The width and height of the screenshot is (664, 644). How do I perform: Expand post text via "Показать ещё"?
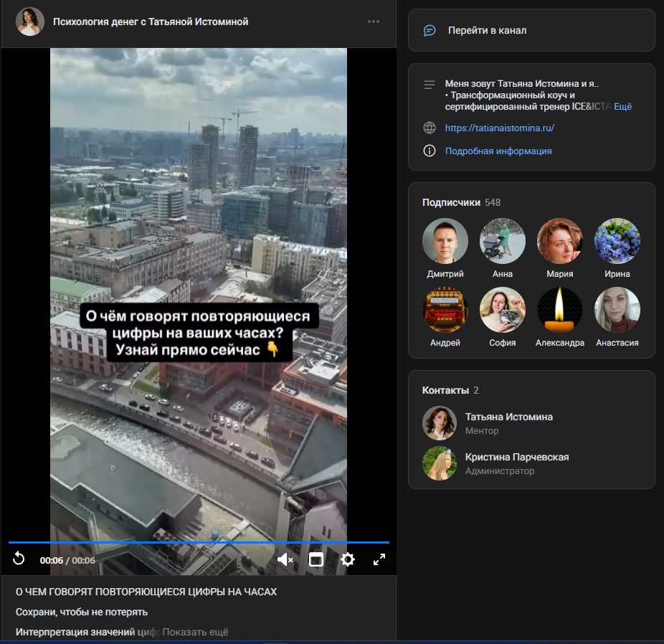pos(195,632)
